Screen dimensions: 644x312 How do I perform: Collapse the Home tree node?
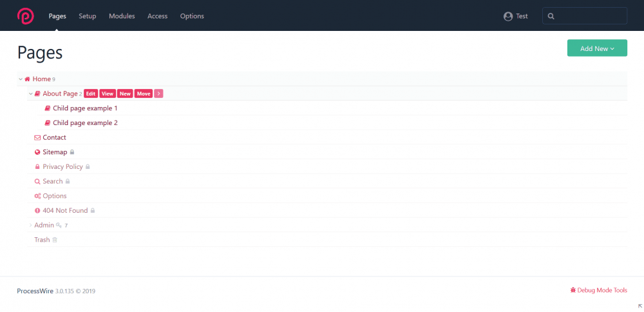click(x=21, y=79)
